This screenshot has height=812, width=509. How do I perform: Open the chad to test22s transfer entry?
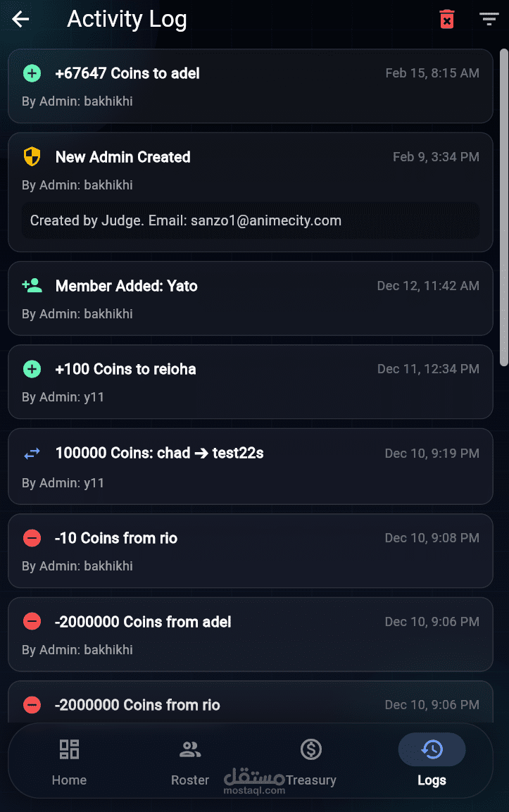pyautogui.click(x=250, y=466)
